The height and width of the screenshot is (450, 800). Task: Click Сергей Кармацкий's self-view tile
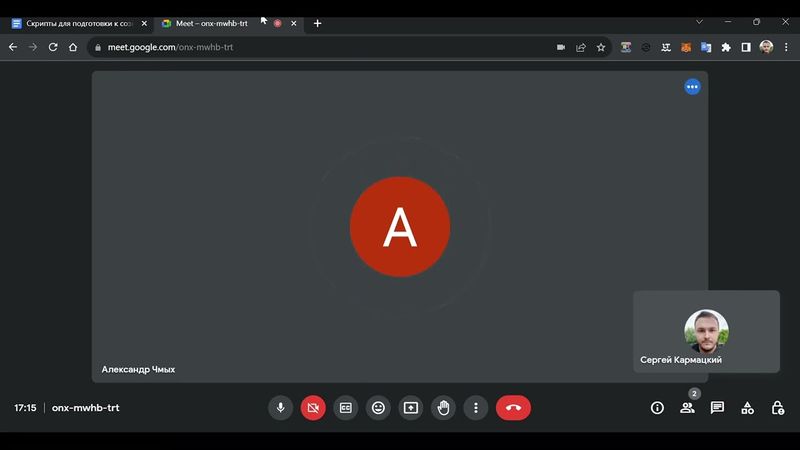(x=706, y=332)
